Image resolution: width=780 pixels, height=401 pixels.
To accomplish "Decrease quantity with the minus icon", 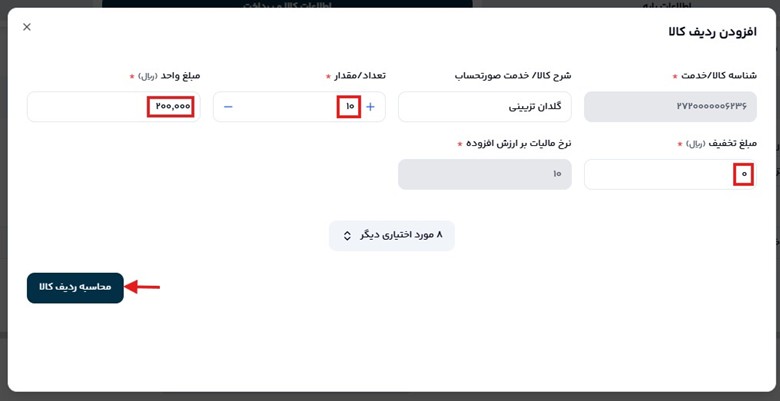I will click(228, 107).
